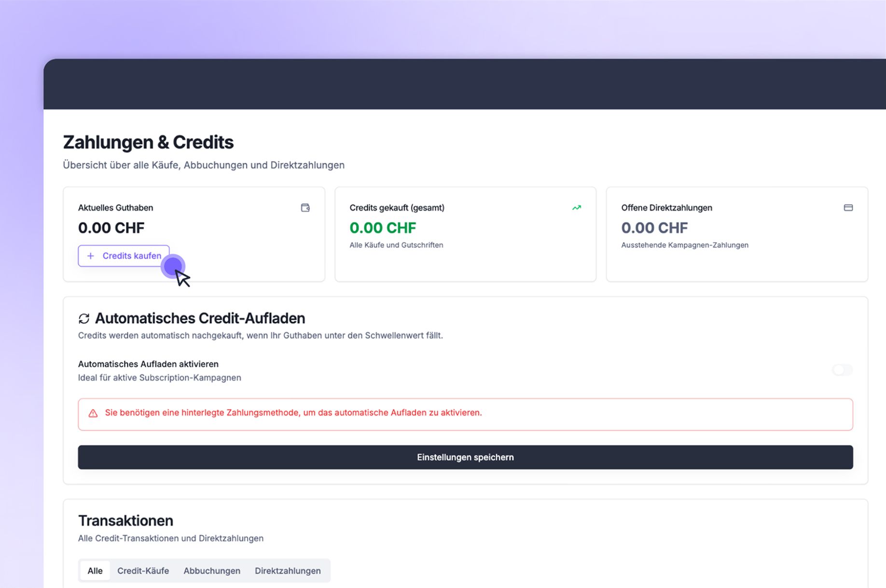Click the 0.00 CHF balance amount
Screen dimensions: 886x588
(x=111, y=227)
